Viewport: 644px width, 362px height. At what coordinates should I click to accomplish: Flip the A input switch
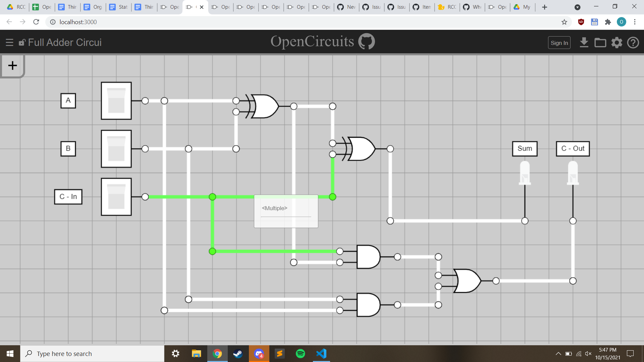pyautogui.click(x=116, y=101)
